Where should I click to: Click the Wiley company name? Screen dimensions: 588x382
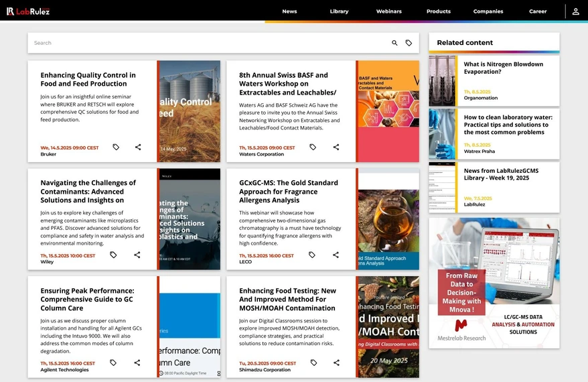[47, 262]
